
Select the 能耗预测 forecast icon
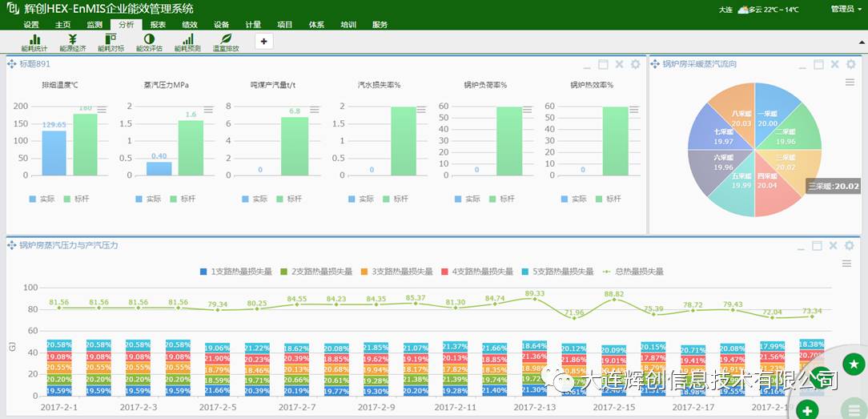click(187, 42)
